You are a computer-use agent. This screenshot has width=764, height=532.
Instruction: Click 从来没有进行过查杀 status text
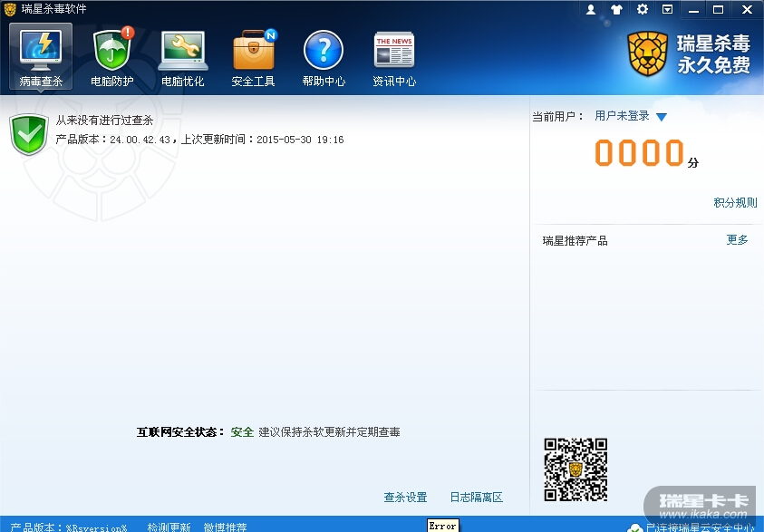(x=104, y=121)
